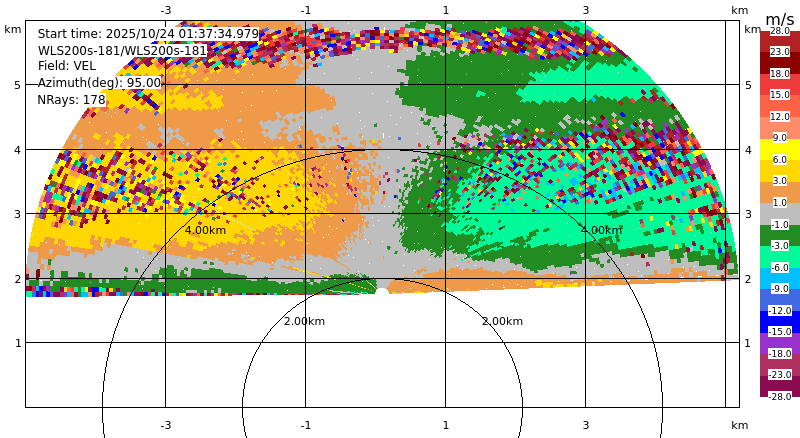800x438 pixels.
Task: Click the Azimuth(deg): 95.00 label
Action: (99, 83)
